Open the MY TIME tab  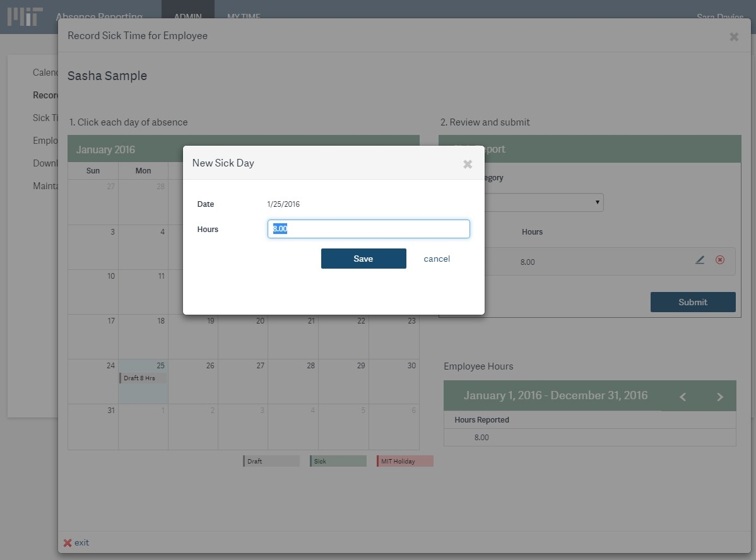[x=244, y=17]
